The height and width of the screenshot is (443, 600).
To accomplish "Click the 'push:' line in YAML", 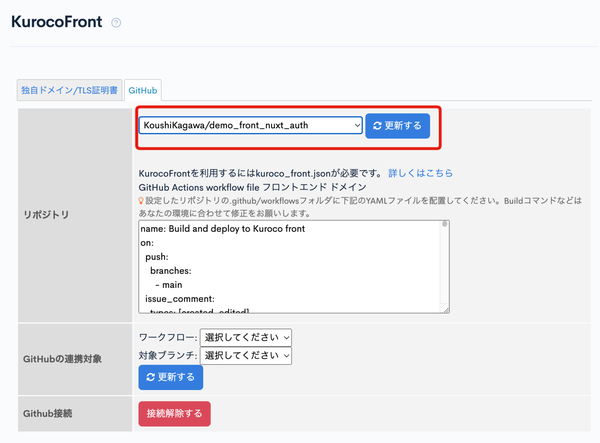I will click(157, 257).
